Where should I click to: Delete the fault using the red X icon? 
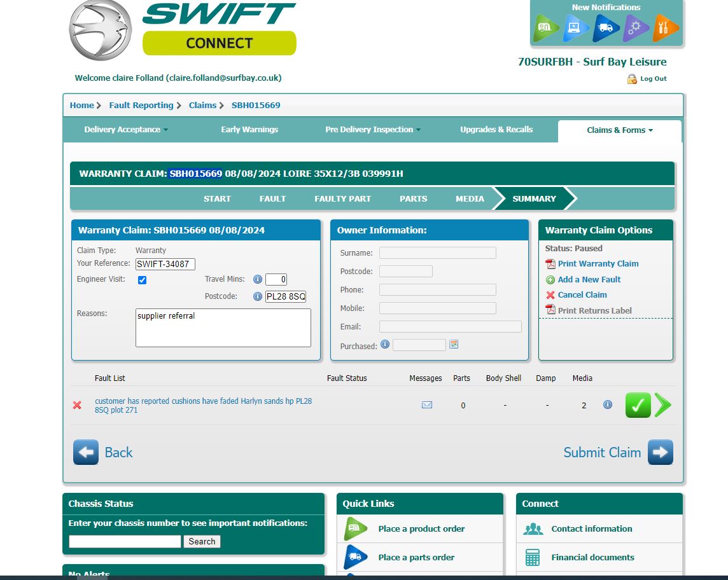[x=77, y=405]
